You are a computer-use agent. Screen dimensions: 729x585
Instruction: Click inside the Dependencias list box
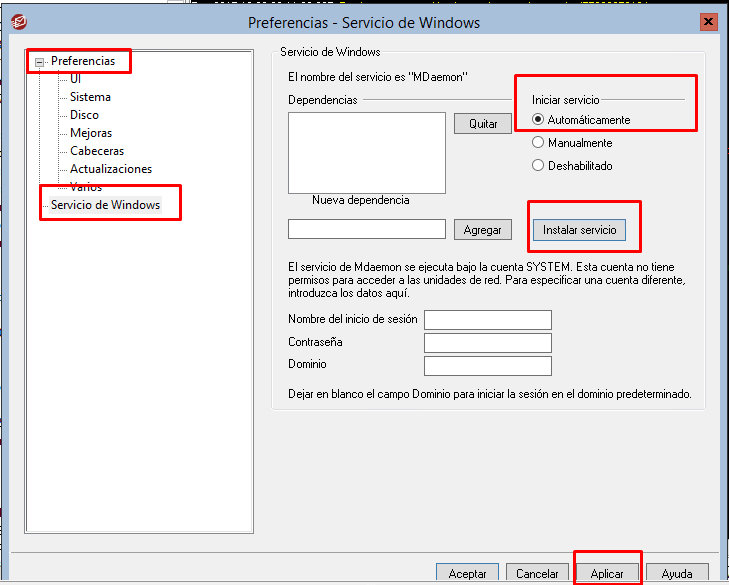(x=367, y=153)
